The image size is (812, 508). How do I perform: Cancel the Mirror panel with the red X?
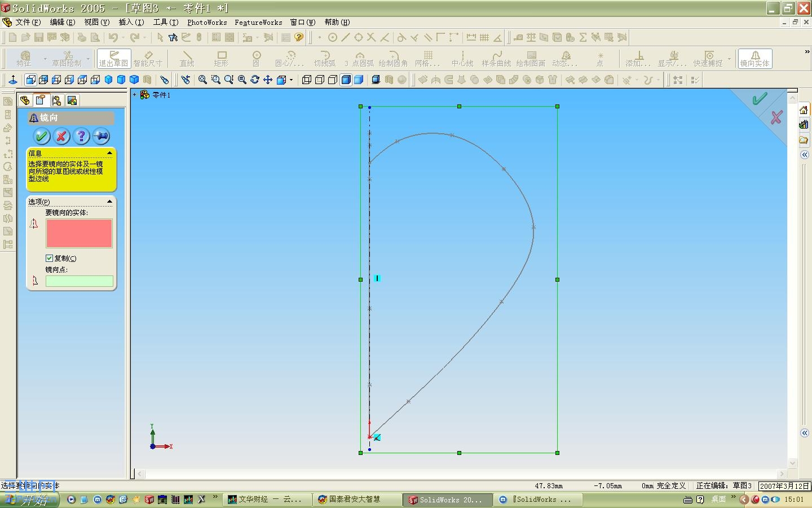tap(61, 136)
